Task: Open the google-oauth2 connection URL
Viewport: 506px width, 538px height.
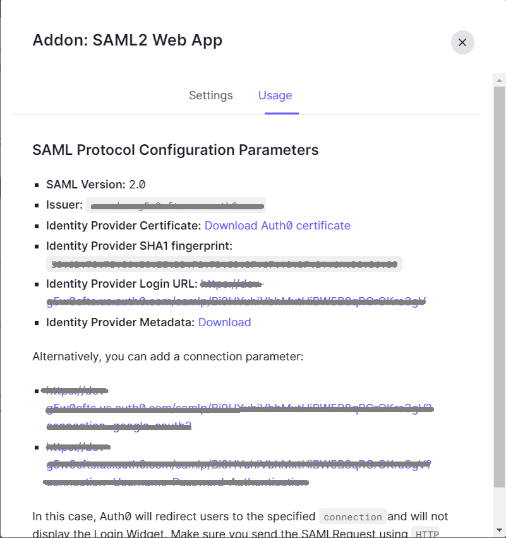Action: pos(239,408)
